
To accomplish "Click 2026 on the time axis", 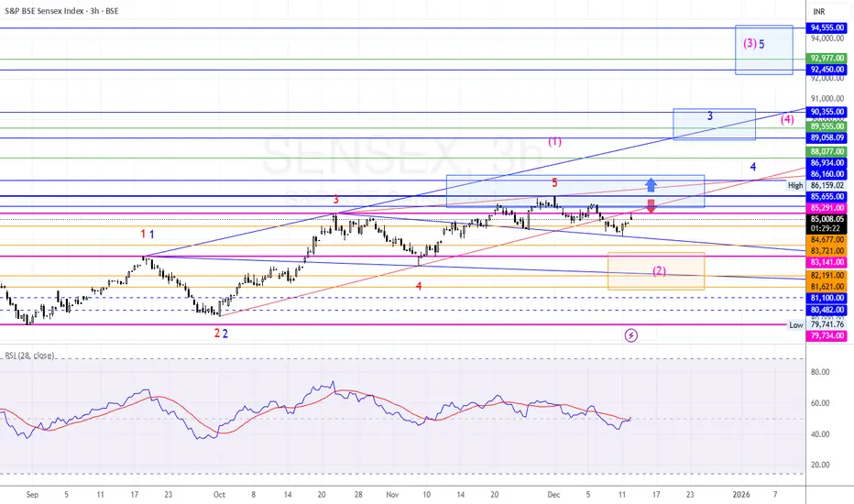I will point(741,495).
